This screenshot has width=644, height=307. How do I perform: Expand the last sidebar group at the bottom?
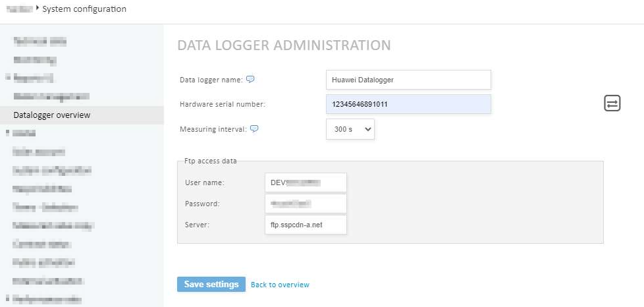[7, 300]
